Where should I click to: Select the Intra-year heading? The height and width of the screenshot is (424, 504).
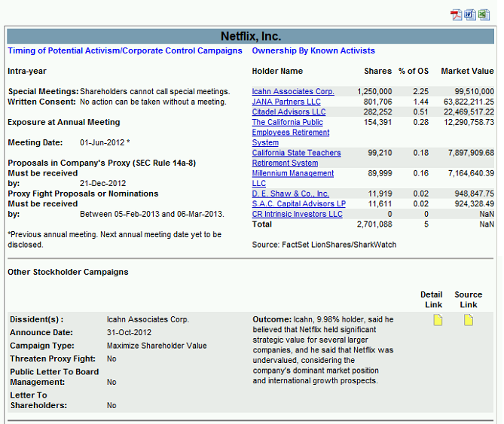[x=27, y=71]
